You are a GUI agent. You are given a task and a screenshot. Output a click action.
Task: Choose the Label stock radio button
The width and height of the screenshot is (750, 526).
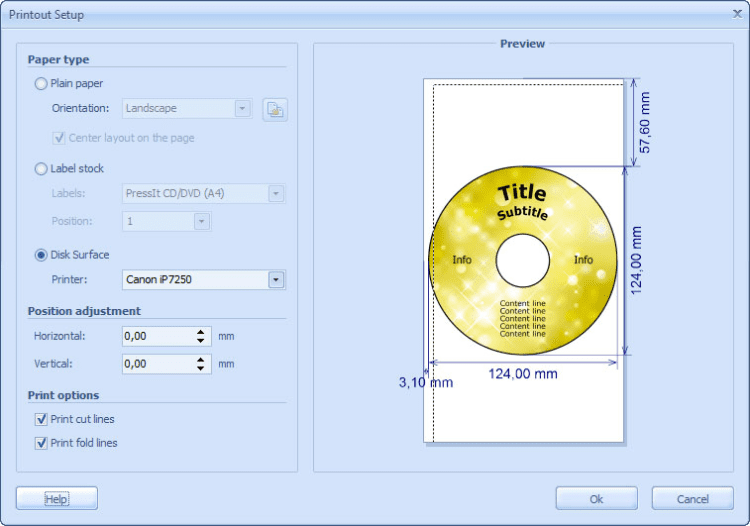41,169
